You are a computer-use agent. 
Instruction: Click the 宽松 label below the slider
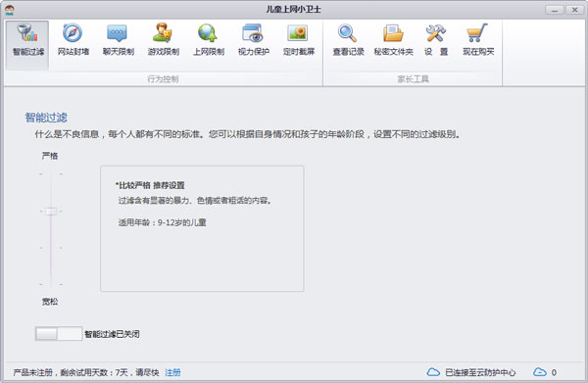[x=50, y=302]
